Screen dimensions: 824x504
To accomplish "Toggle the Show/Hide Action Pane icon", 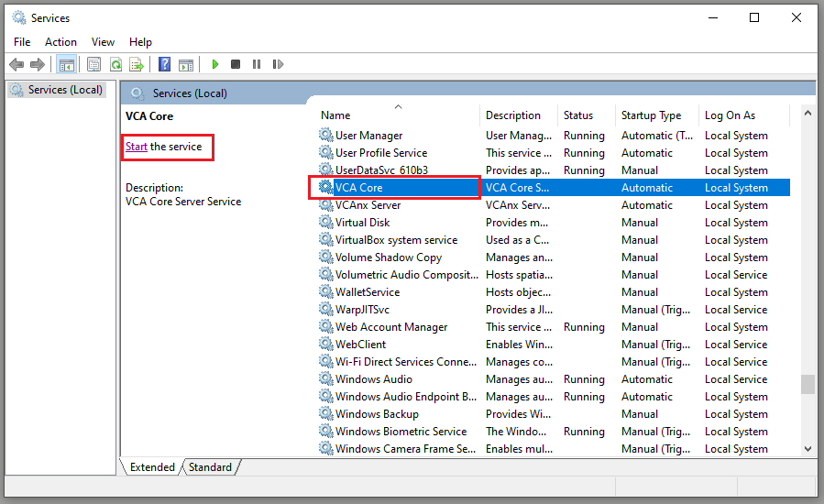I will [x=186, y=64].
